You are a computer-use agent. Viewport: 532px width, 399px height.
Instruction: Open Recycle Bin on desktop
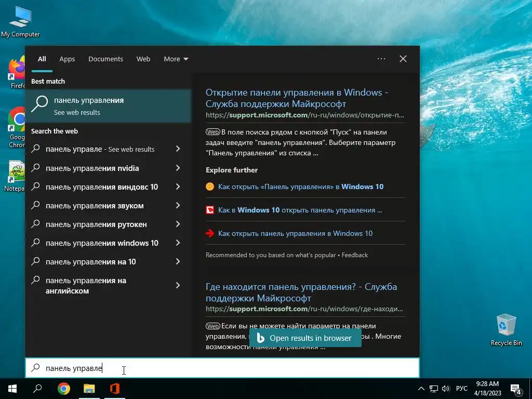point(506,330)
